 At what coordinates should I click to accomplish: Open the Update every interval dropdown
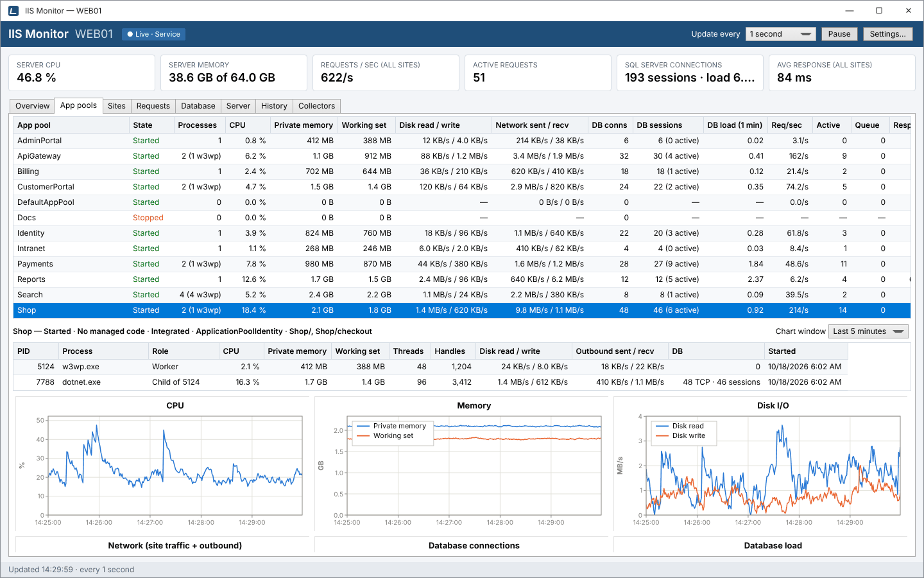pyautogui.click(x=780, y=34)
